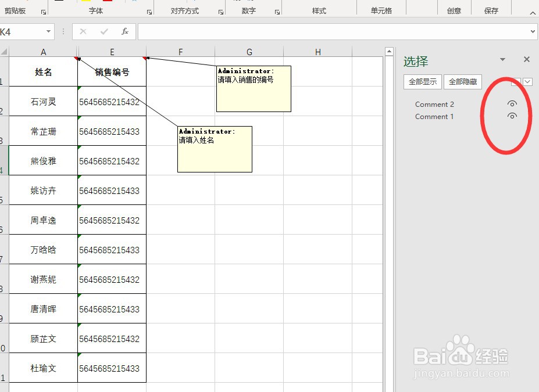Open the Name Box dropdown next to K4
Image resolution: width=539 pixels, height=392 pixels.
coord(48,31)
